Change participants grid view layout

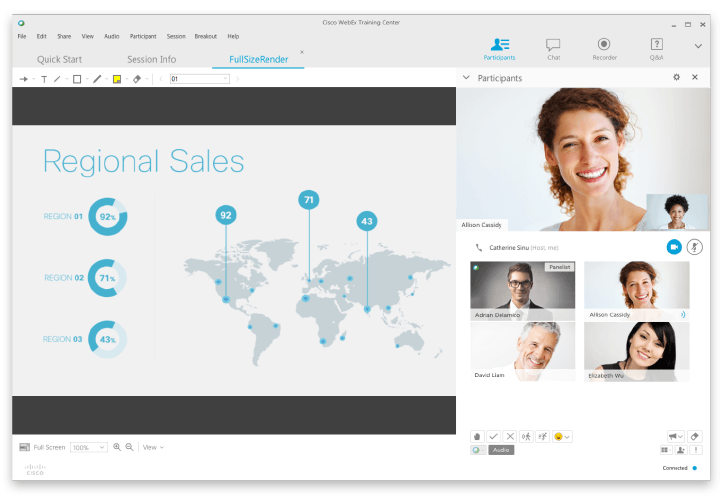pos(665,450)
